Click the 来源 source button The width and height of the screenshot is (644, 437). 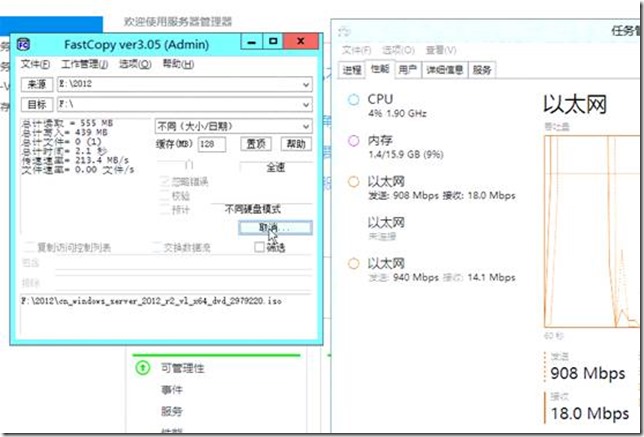click(x=37, y=84)
